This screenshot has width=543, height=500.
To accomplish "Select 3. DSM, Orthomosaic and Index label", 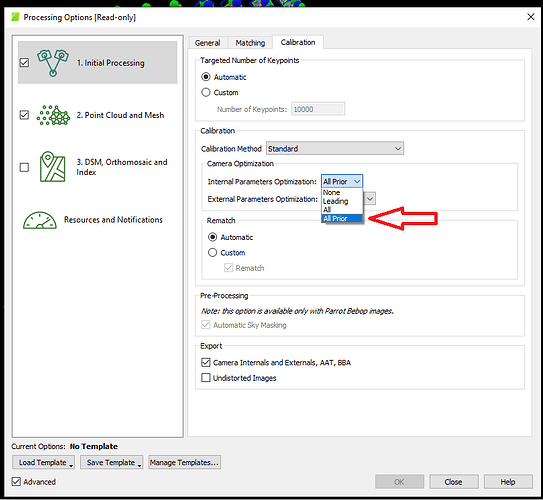I will click(x=122, y=167).
